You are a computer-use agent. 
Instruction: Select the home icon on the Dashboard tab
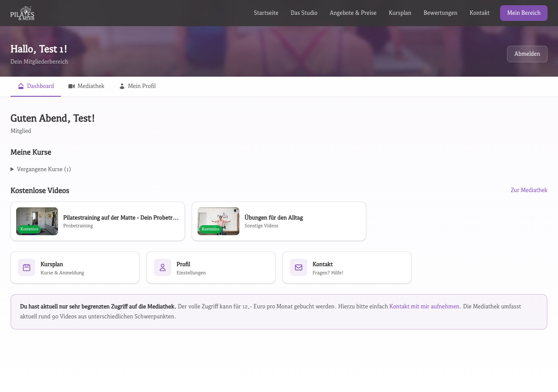(x=20, y=86)
